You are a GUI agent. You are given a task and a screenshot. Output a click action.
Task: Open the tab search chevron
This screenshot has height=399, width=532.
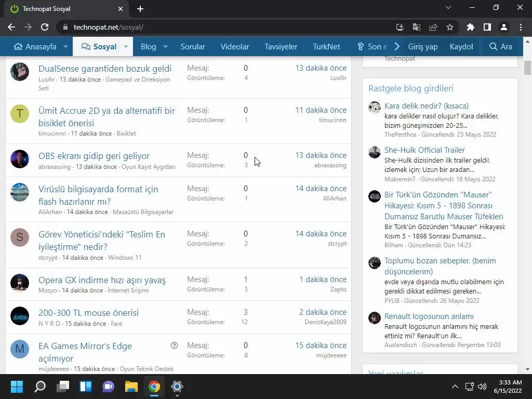click(448, 7)
